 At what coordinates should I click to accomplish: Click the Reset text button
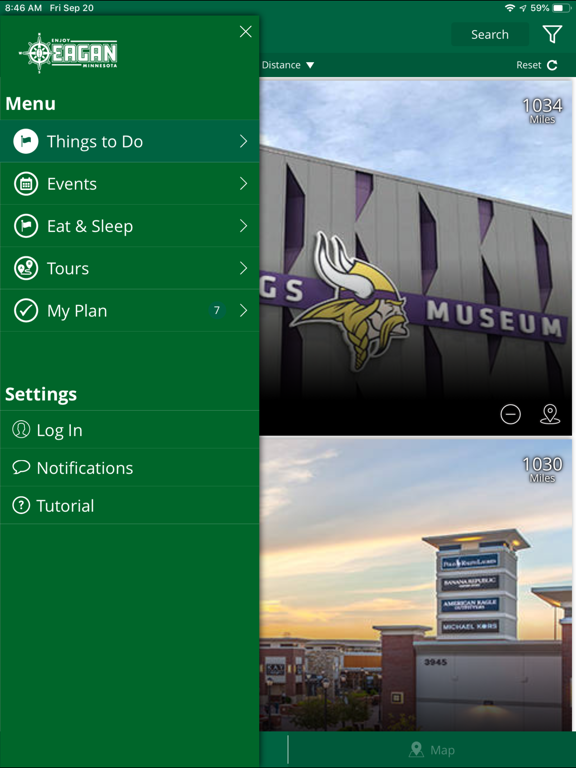tap(528, 65)
